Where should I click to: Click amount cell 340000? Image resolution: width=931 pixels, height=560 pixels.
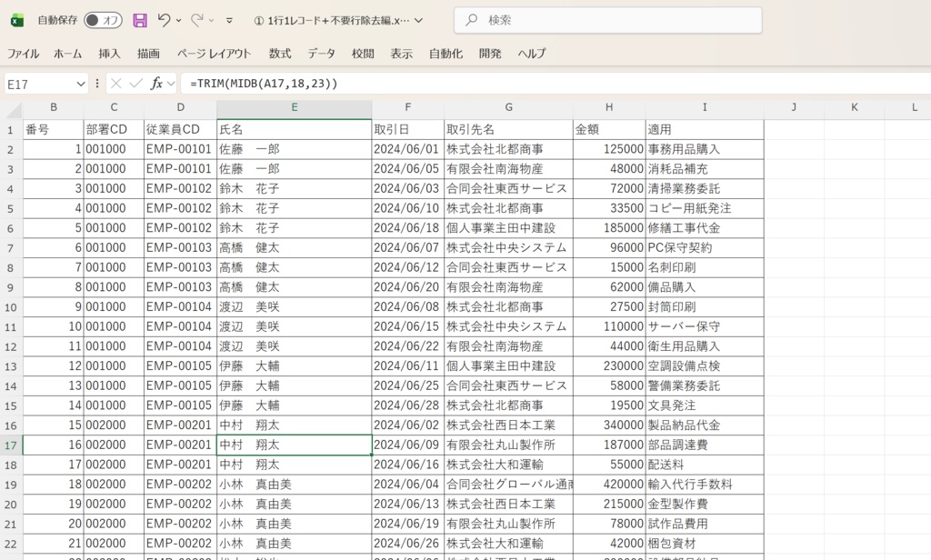(x=609, y=425)
